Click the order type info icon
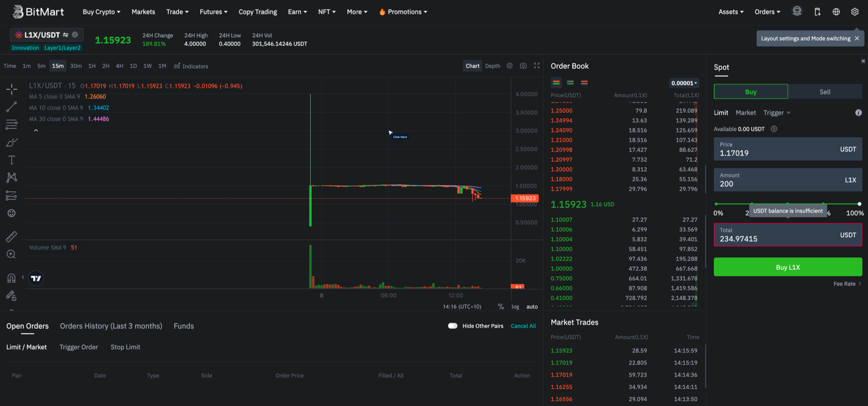The width and height of the screenshot is (868, 406). (859, 113)
